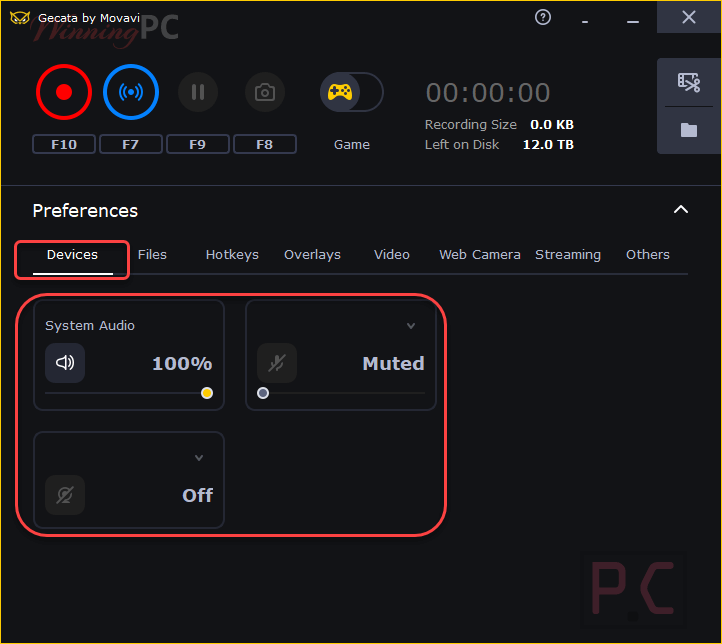This screenshot has height=644, width=722.
Task: Take a screenshot with the camera icon
Action: coord(265,92)
